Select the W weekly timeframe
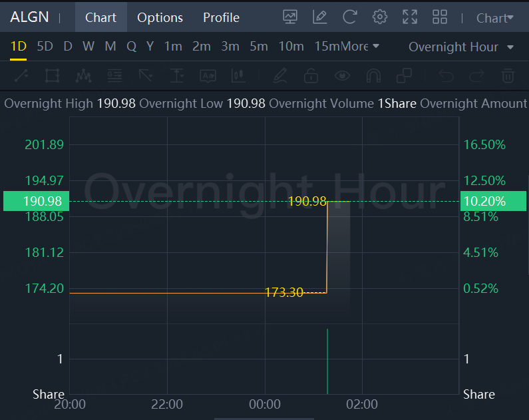Viewport: 529px width, 420px height. tap(88, 46)
